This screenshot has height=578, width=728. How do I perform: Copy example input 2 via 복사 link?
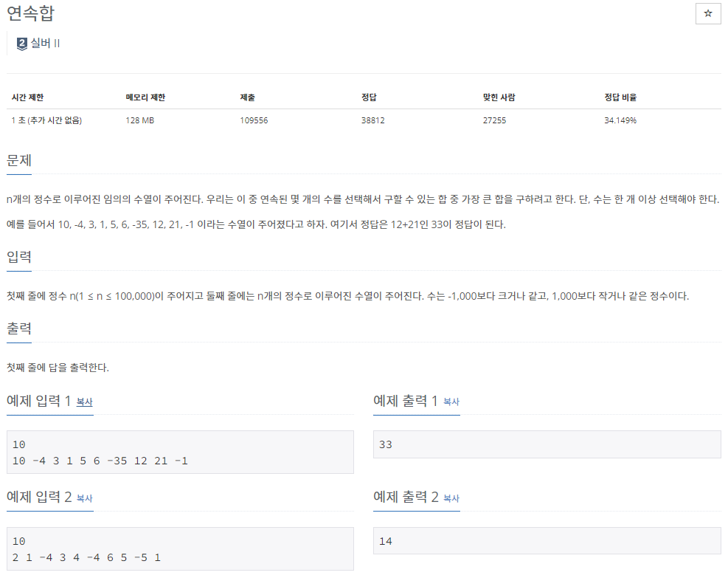point(85,498)
